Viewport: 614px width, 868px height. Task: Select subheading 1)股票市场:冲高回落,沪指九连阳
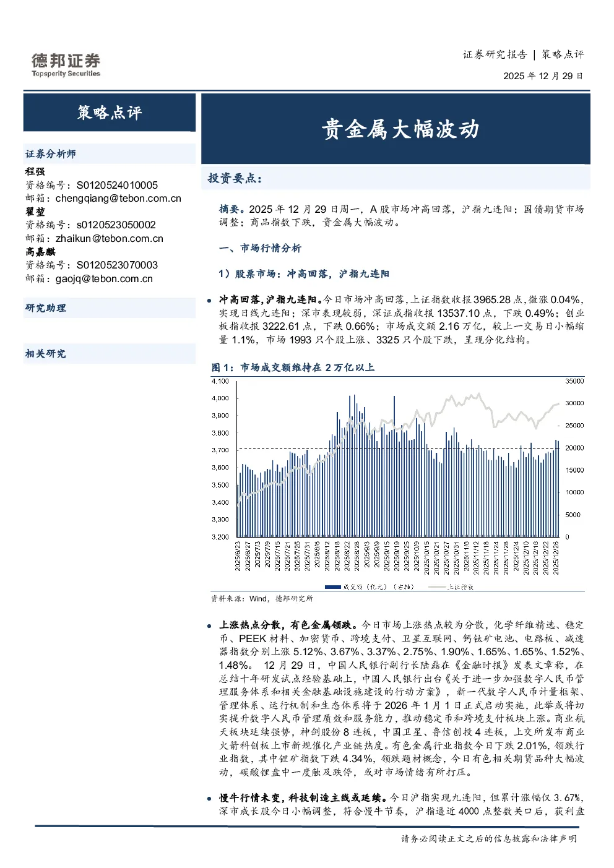click(304, 273)
